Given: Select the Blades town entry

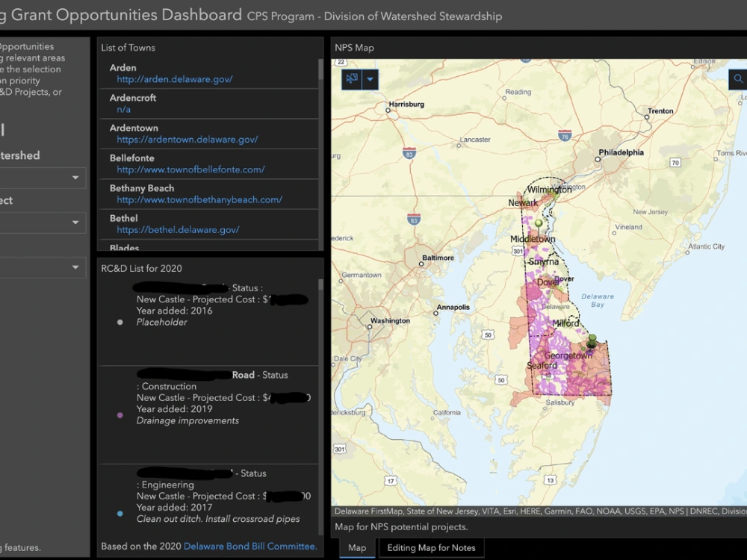Looking at the screenshot, I should (x=208, y=246).
